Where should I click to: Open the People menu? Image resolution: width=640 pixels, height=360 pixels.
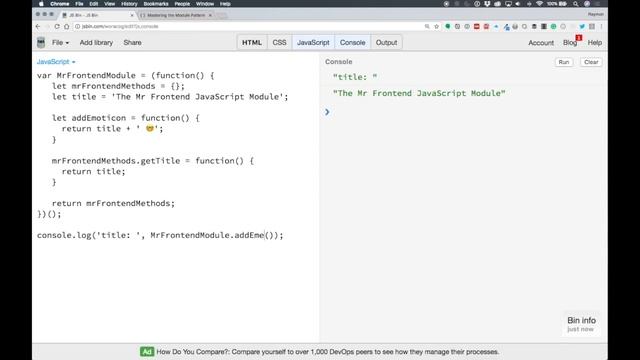click(182, 4)
